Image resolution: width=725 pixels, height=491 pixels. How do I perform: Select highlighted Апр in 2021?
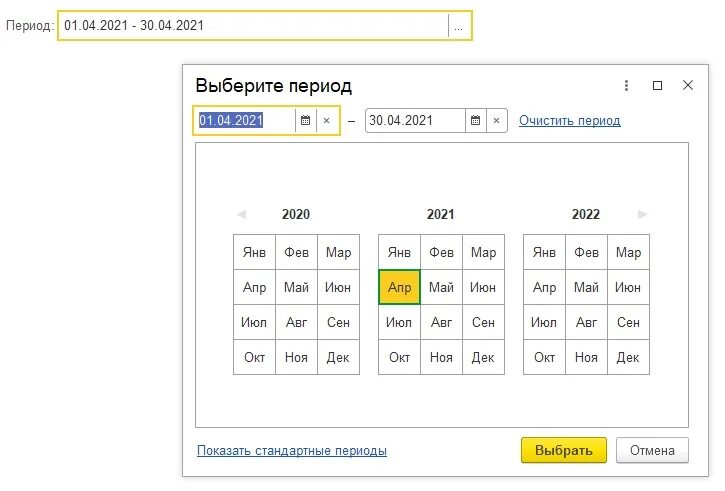[399, 288]
